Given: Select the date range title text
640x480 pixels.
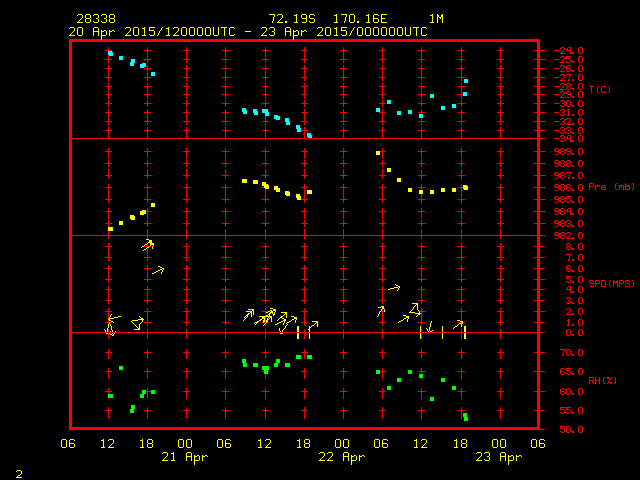Looking at the screenshot, I should point(248,32).
